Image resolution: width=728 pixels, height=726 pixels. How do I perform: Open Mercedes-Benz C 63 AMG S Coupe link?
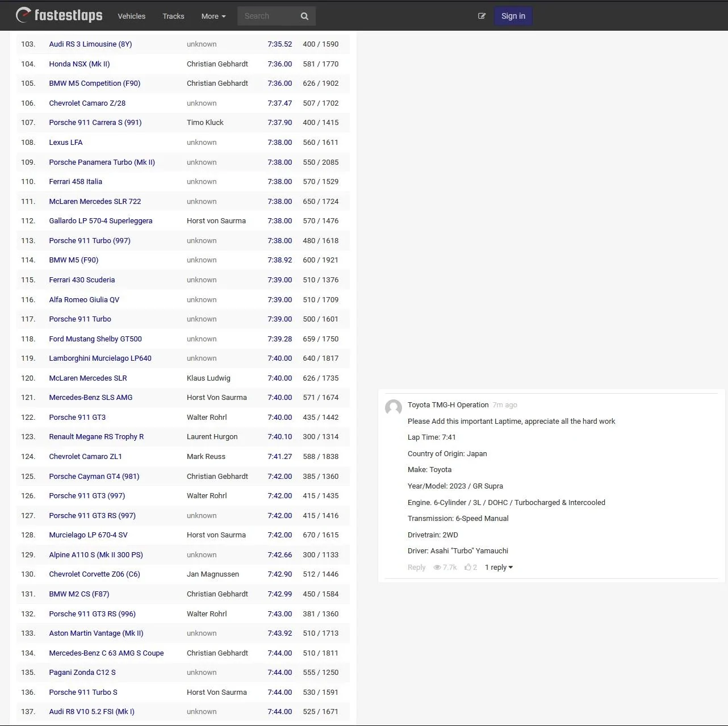click(106, 653)
